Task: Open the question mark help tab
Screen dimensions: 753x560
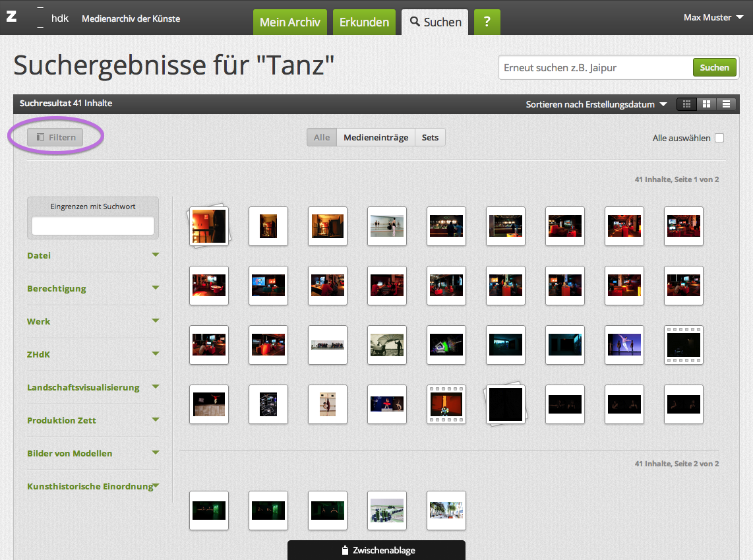Action: [x=487, y=22]
